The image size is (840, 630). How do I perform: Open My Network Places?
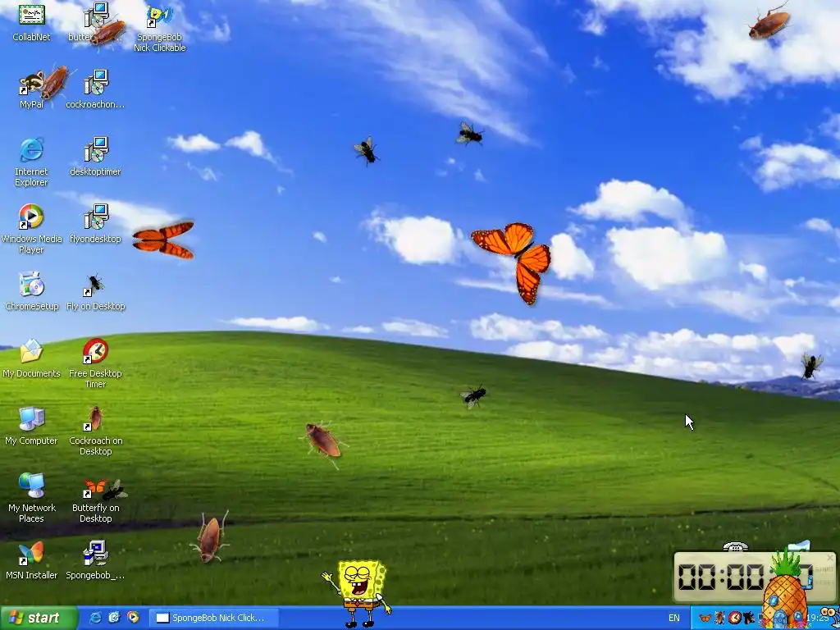(32, 498)
